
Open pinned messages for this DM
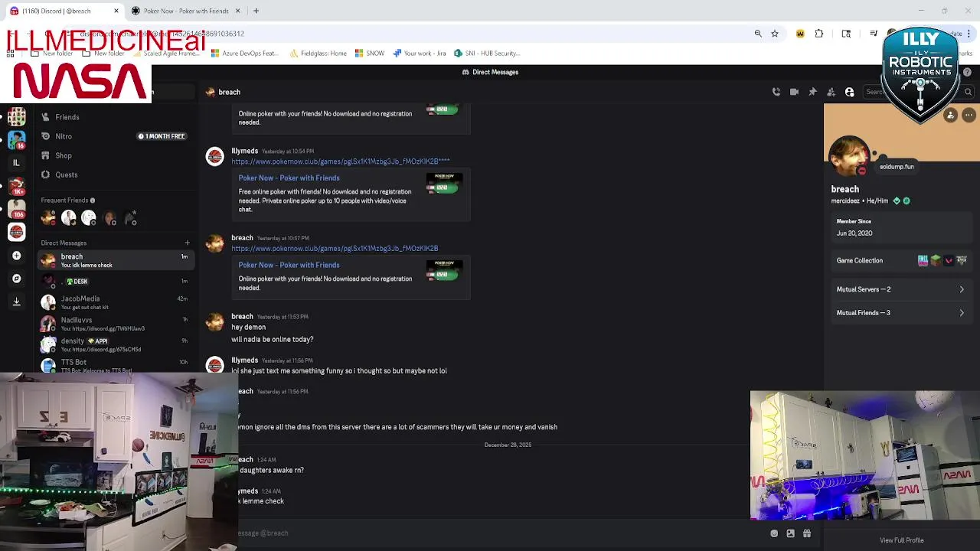(812, 92)
